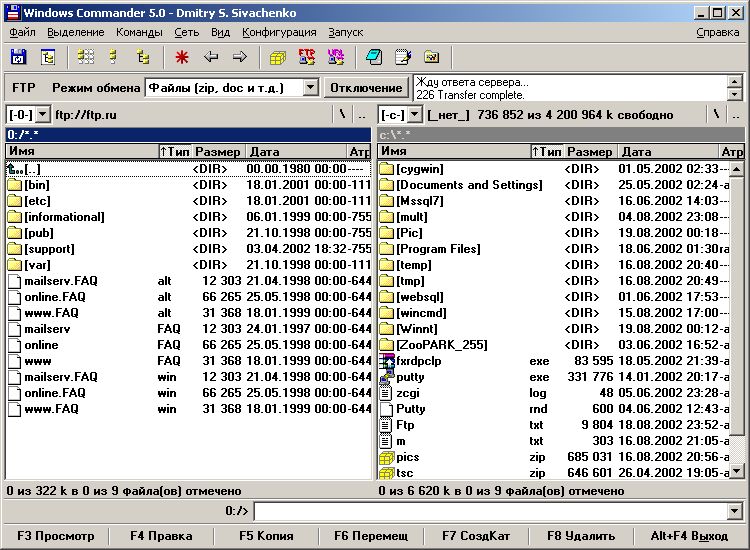
Task: Expand the left panel drive selector [-0-]
Action: [x=43, y=115]
